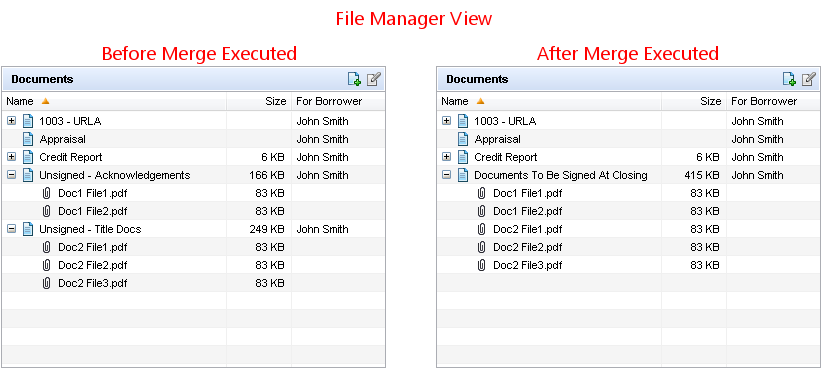Click the 249 KB size cell
The width and height of the screenshot is (822, 369).
tap(267, 229)
